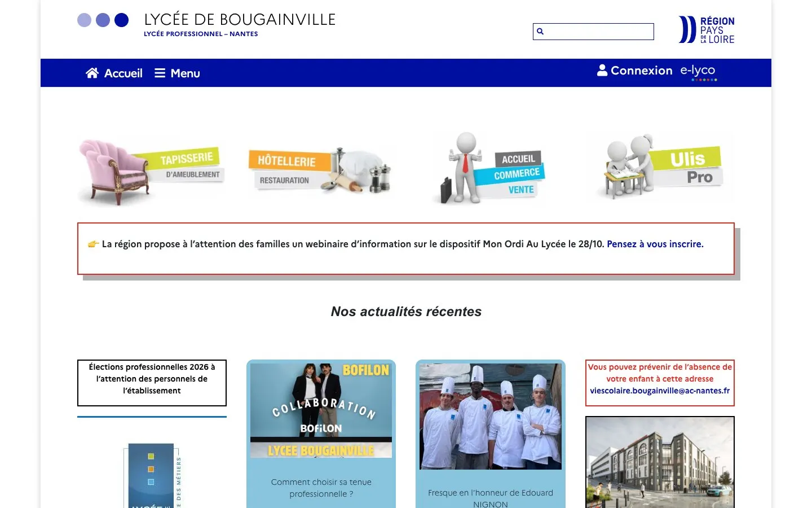The width and height of the screenshot is (812, 508).
Task: Click the viescolaire.bougainville@ac-nantes.fr email link
Action: [660, 391]
